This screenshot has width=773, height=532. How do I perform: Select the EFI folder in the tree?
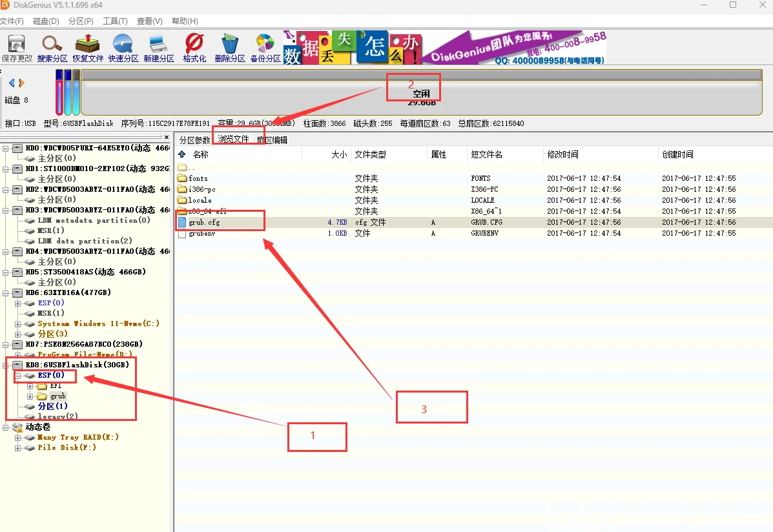[56, 385]
